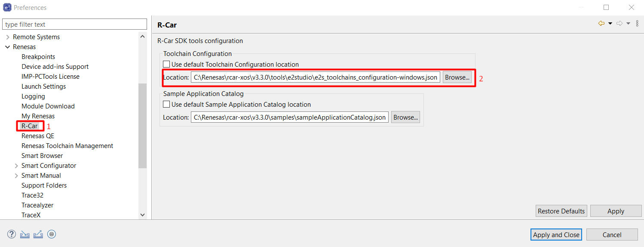Enable default Sample Application Catalog location checkbox
Image resolution: width=644 pixels, height=247 pixels.
[166, 105]
